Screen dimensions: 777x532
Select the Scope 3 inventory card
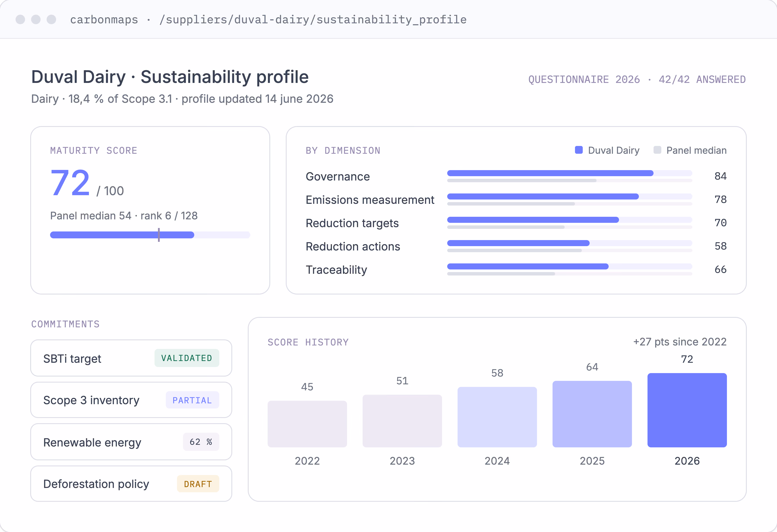tap(131, 400)
